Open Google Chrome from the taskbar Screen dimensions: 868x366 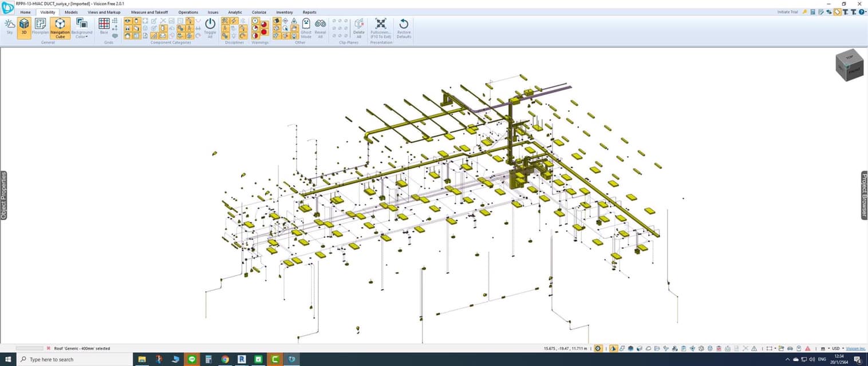coord(225,359)
